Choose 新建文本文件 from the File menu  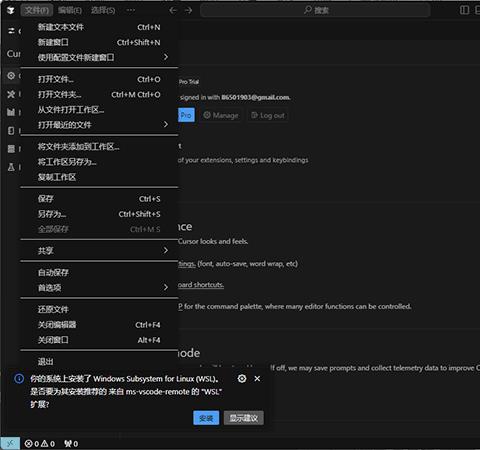pos(99,27)
